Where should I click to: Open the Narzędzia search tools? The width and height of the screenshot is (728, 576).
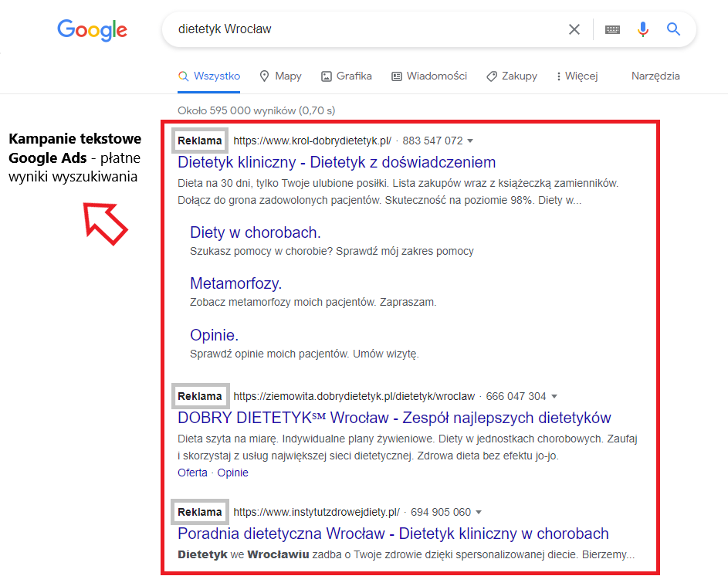[x=655, y=76]
